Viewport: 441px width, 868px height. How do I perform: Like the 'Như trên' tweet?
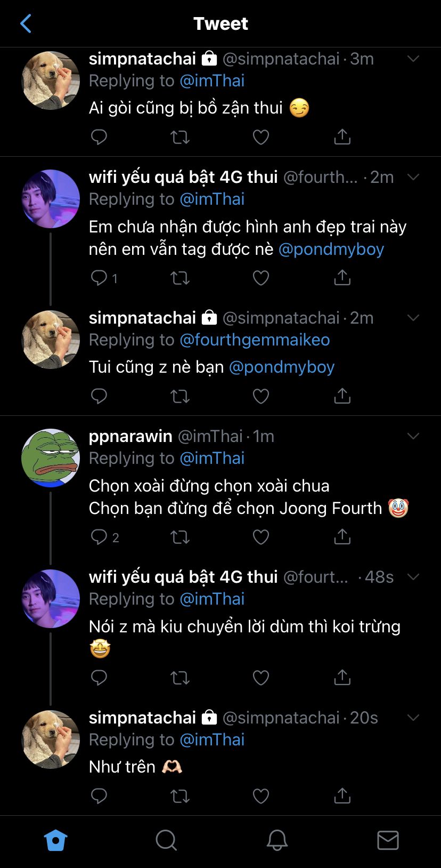click(x=260, y=796)
